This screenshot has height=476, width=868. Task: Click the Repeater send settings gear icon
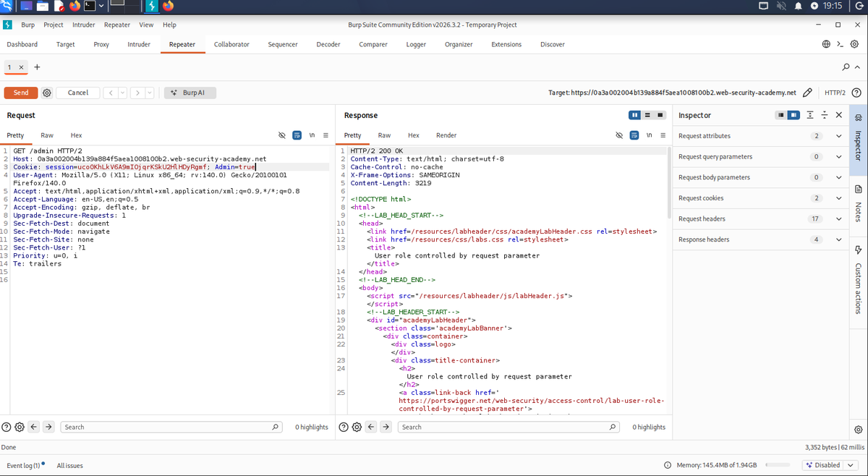coord(47,93)
